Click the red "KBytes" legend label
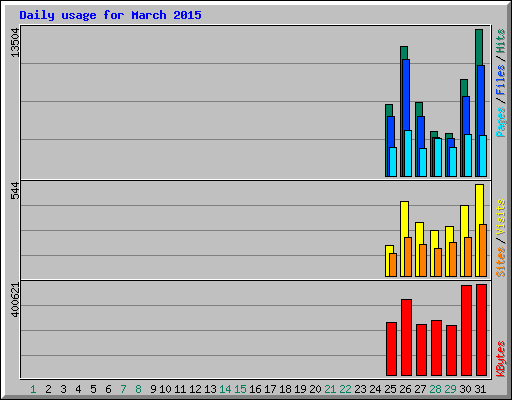This screenshot has width=512, height=400. [501, 359]
